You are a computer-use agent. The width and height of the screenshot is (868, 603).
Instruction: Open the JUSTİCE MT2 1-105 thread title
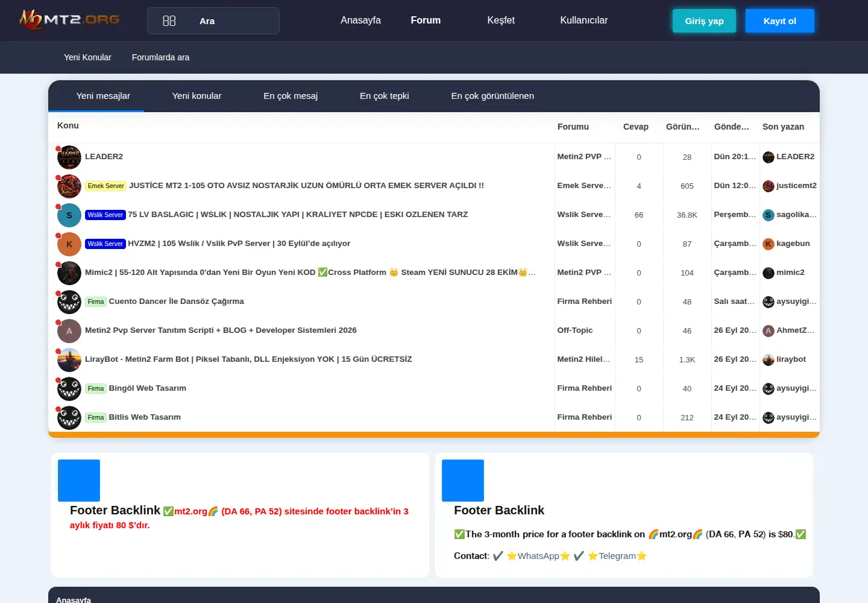coord(306,186)
